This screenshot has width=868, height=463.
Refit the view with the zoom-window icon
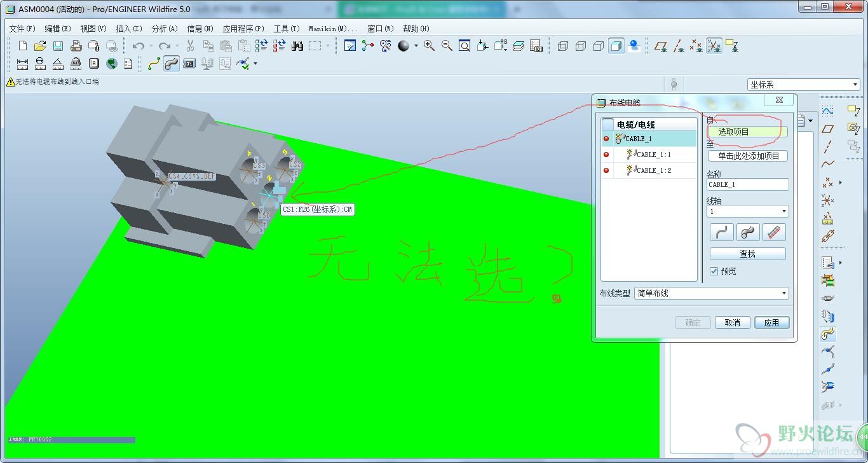click(465, 46)
